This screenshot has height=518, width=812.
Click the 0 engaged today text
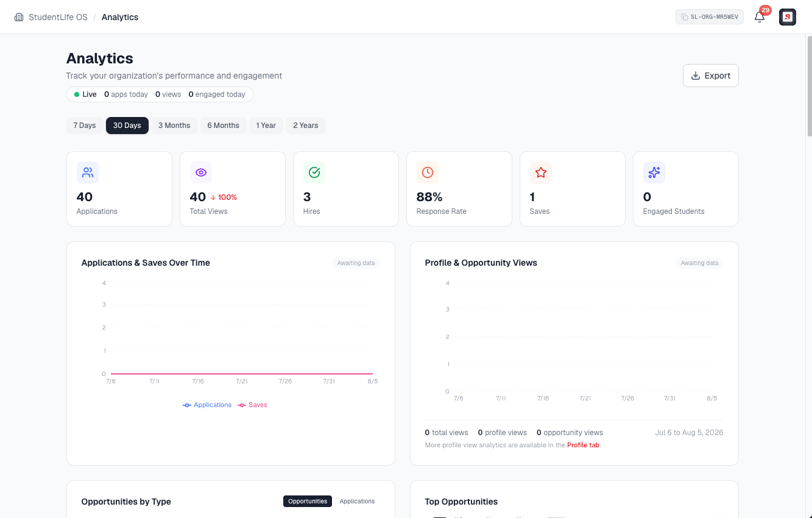coord(217,94)
